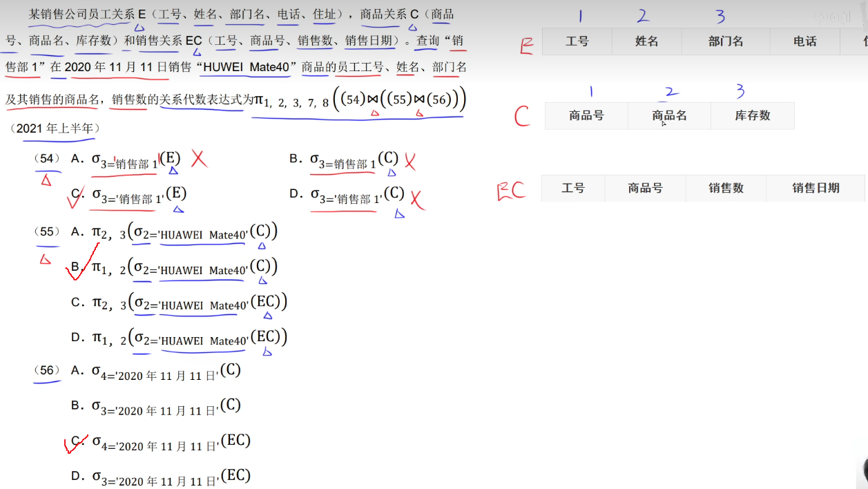The height and width of the screenshot is (489, 868).
Task: Select option C of question 56
Action: click(161, 442)
